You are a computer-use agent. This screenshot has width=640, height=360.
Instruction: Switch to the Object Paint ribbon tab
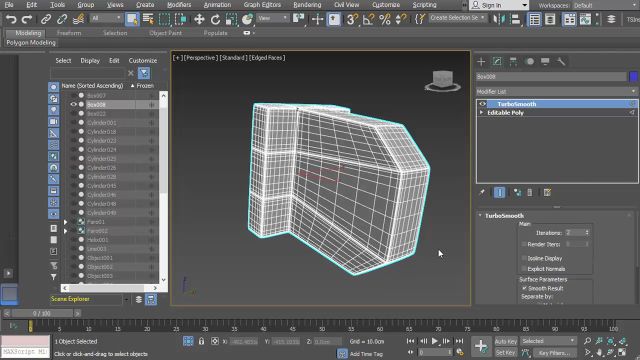tap(165, 33)
